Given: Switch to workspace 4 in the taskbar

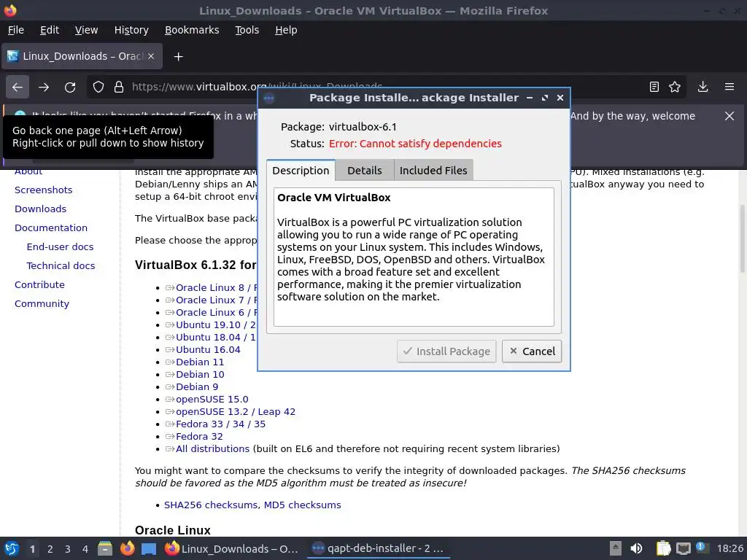Looking at the screenshot, I should click(85, 549).
